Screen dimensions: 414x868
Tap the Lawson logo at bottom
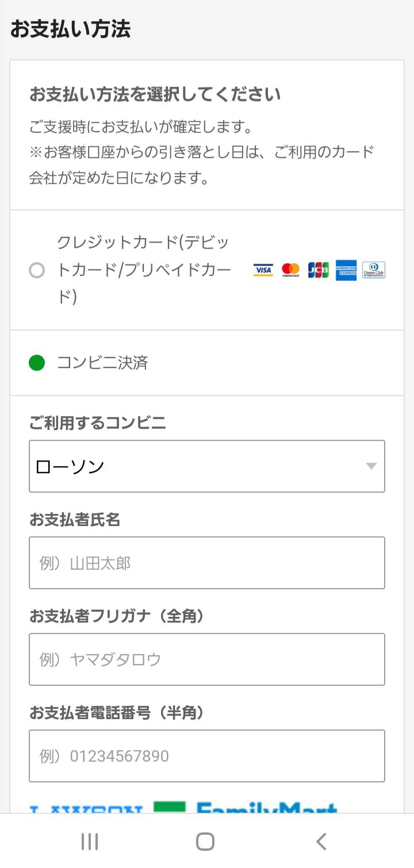(86, 809)
